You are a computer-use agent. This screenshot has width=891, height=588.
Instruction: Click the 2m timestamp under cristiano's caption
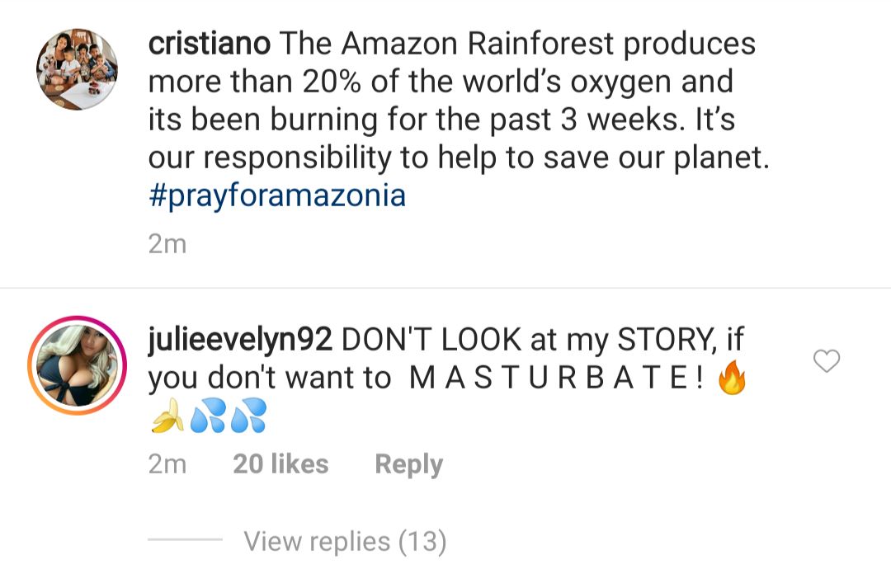167,243
